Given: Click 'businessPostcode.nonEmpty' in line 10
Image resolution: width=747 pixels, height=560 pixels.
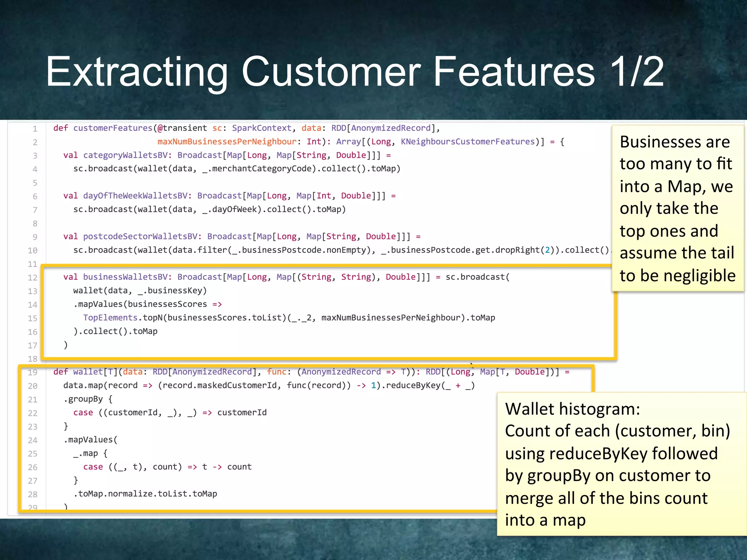Looking at the screenshot, I should click(304, 250).
